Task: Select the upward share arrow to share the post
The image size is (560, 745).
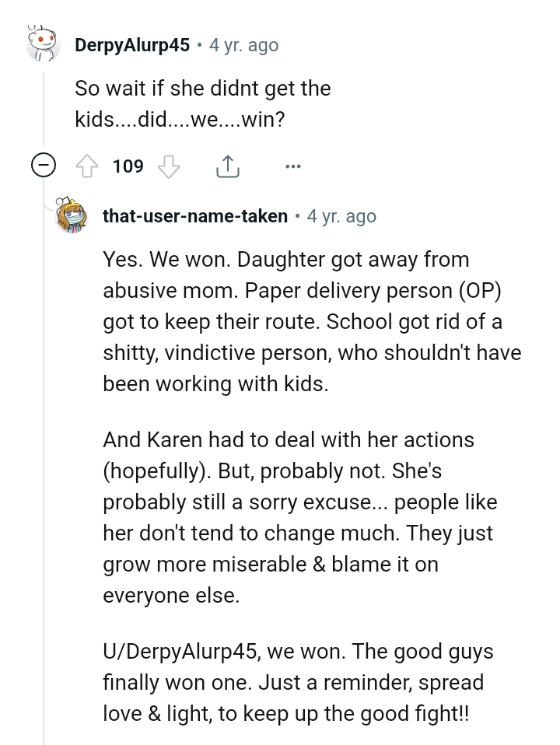Action: point(226,165)
